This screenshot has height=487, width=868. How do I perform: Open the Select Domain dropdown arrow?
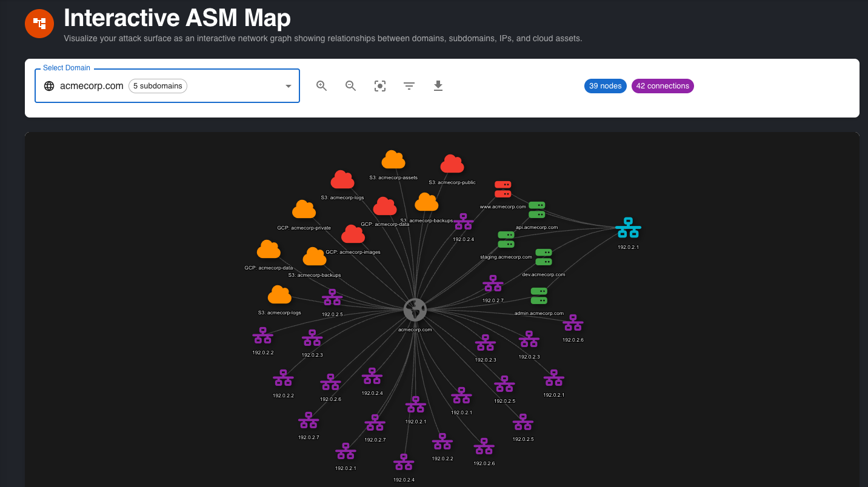coord(289,86)
